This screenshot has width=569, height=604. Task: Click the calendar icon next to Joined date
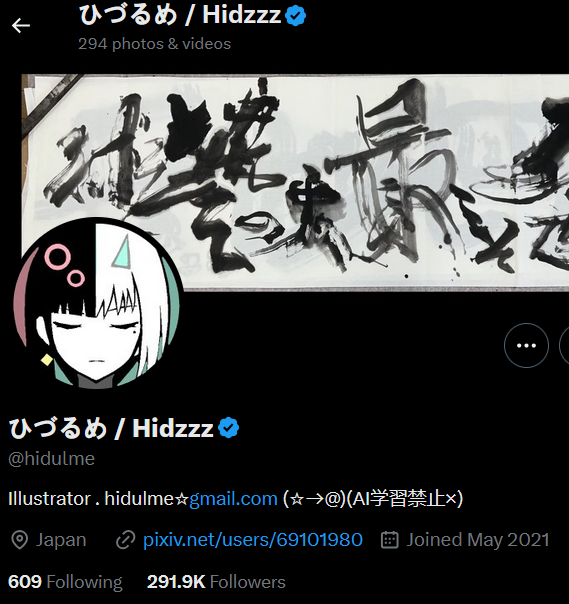(389, 540)
